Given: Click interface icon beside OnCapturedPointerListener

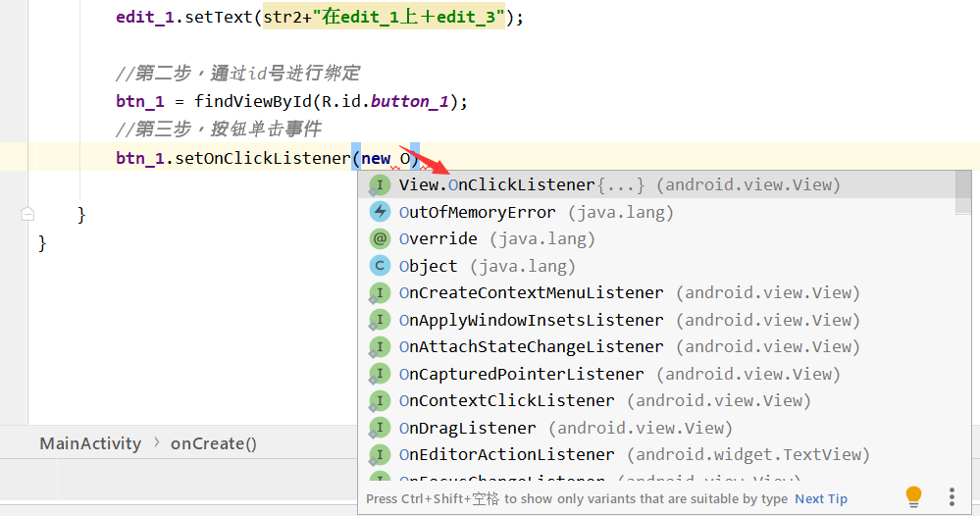Looking at the screenshot, I should tap(380, 374).
